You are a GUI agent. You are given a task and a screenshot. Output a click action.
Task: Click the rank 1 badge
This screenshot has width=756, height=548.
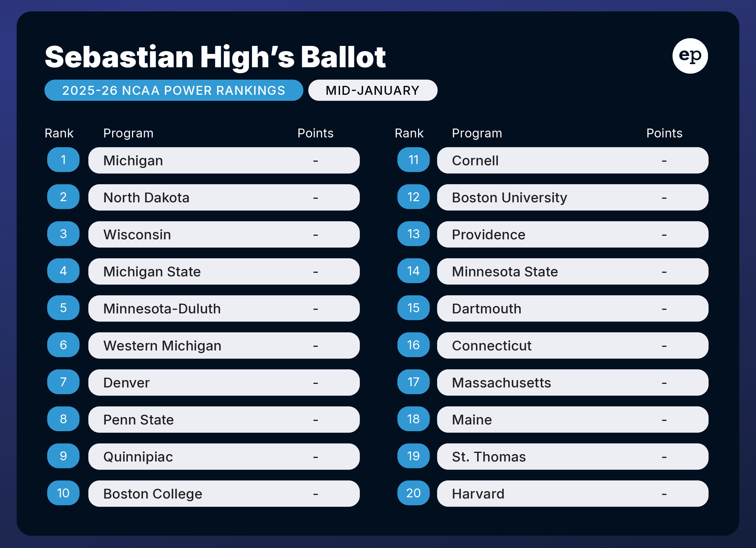63,160
